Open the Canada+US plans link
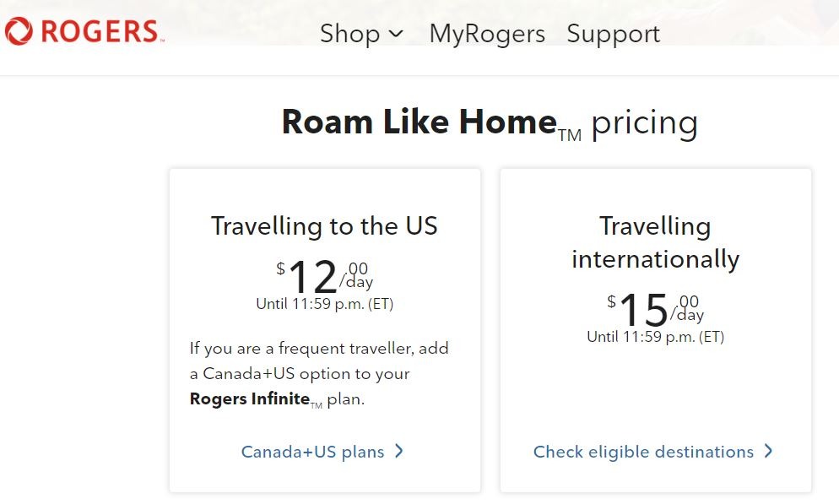 point(312,452)
